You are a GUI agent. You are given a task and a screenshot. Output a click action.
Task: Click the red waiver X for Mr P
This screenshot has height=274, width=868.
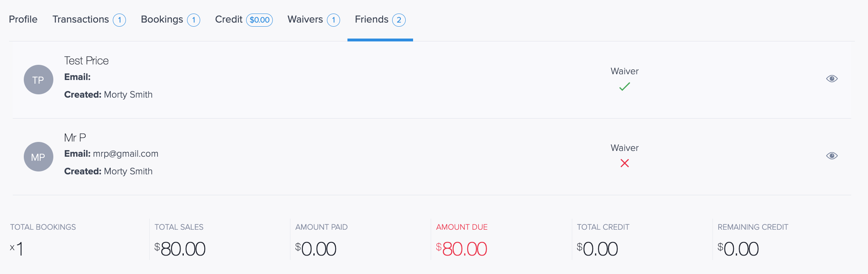point(624,163)
